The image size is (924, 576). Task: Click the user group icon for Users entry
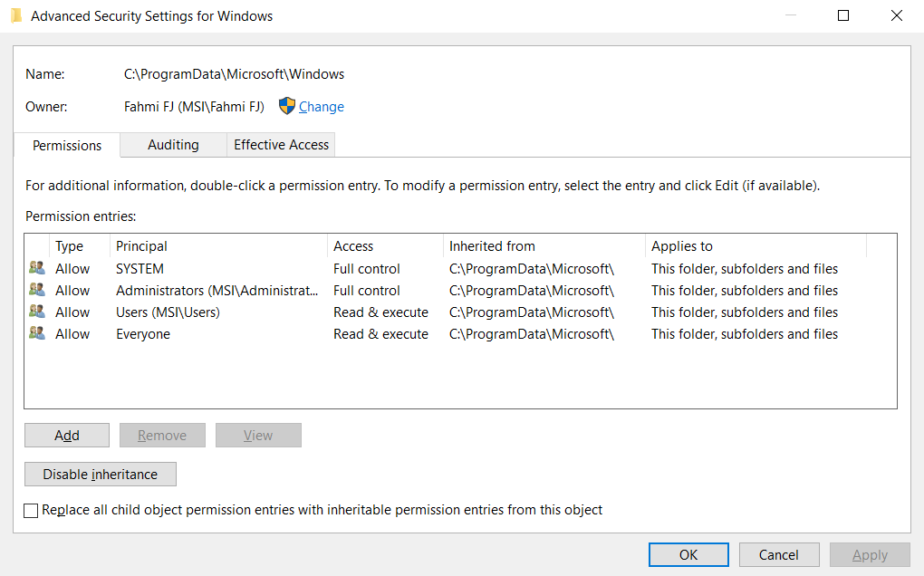[x=36, y=312]
